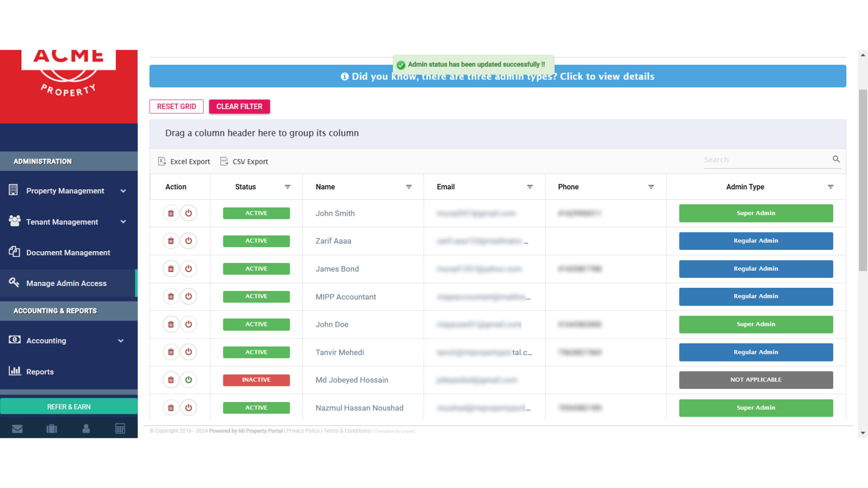Open the Privacy Policy footer link

[x=303, y=431]
